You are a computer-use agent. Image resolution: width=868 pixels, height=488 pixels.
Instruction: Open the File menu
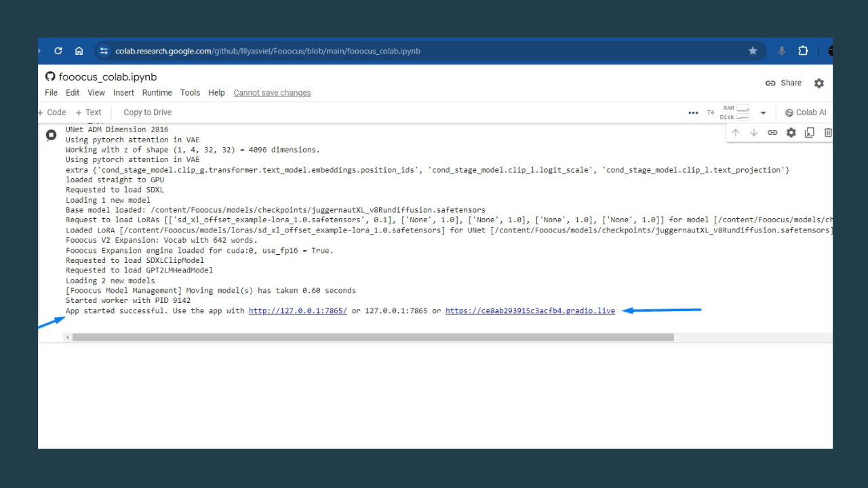point(51,93)
